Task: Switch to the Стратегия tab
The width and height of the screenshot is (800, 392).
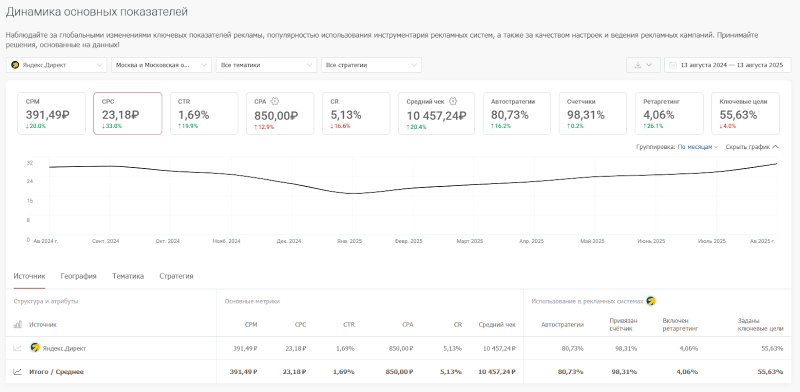Action: (x=177, y=276)
